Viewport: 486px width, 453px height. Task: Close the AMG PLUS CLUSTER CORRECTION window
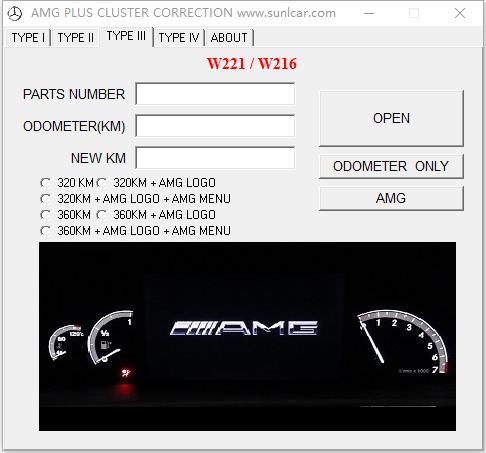[x=460, y=13]
